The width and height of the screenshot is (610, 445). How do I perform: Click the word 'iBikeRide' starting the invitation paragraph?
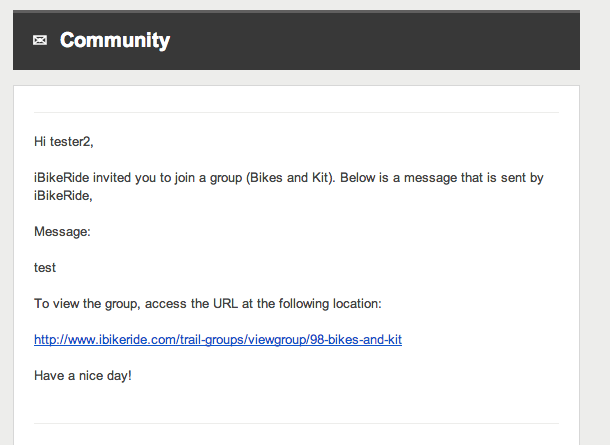(61, 178)
